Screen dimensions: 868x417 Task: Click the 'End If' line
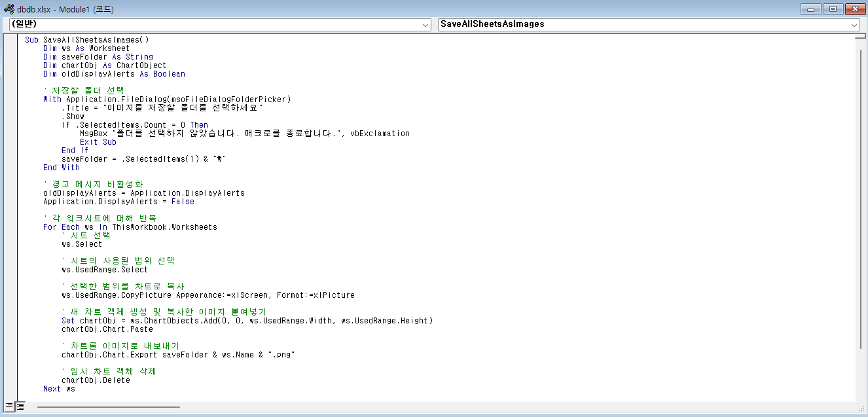[75, 151]
